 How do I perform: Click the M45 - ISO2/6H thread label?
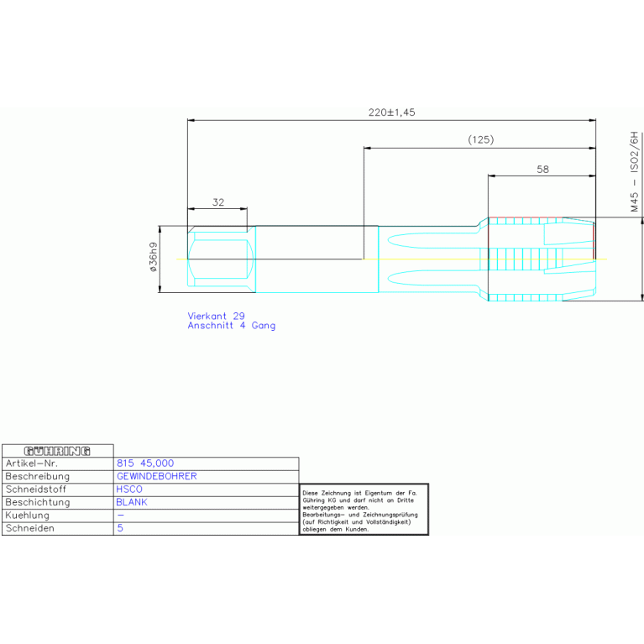tap(635, 171)
